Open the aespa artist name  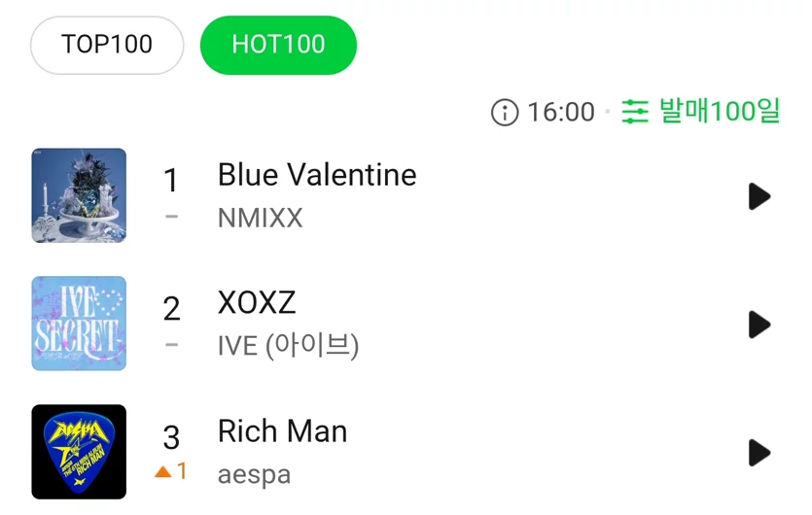tap(254, 475)
